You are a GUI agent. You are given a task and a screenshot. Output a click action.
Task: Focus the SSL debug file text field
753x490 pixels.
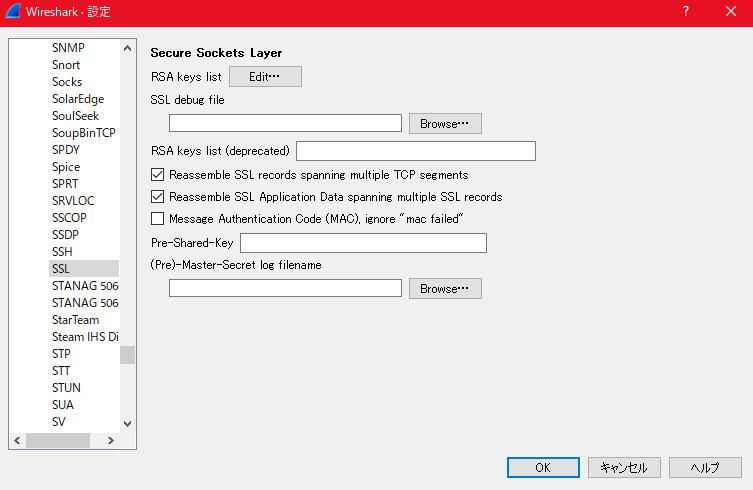click(285, 123)
